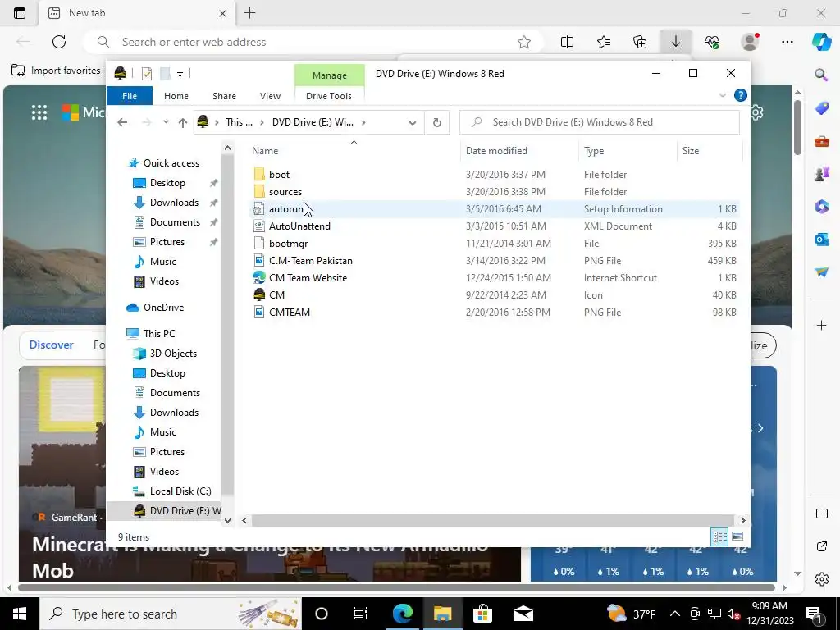Open Edge Settings and more menu
Viewport: 840px width, 630px height.
point(787,42)
